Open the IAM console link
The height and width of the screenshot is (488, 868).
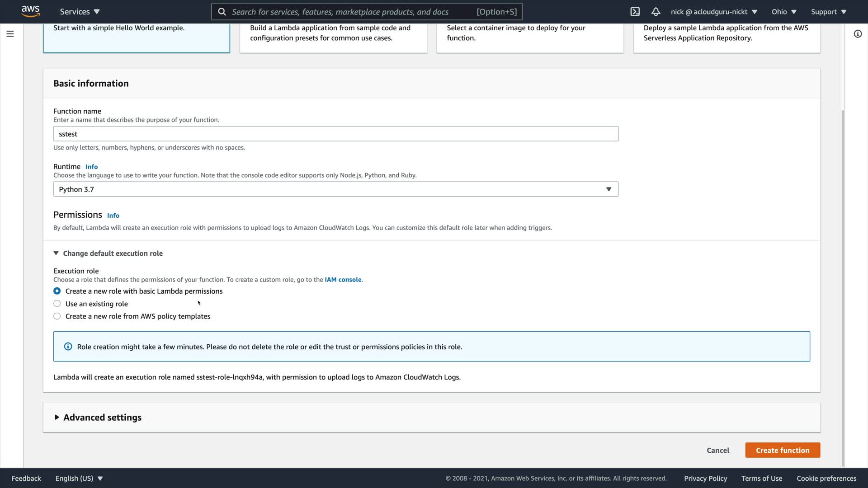click(343, 280)
